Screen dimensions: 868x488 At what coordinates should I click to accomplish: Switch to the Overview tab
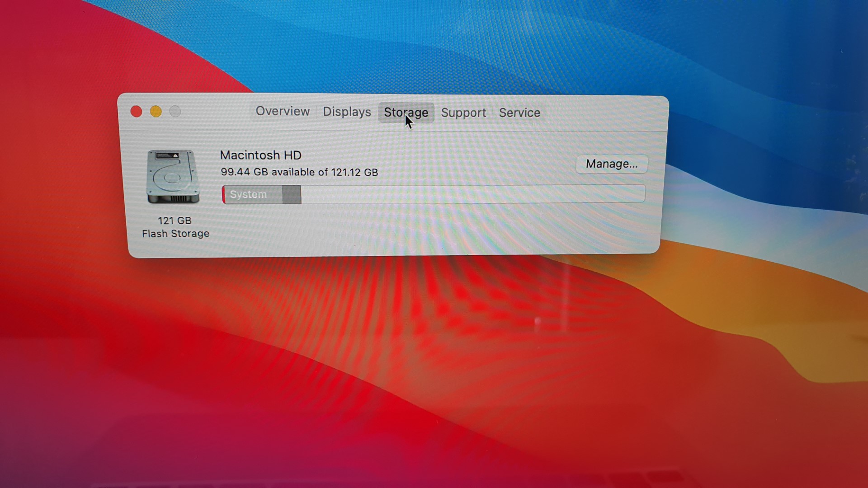point(283,111)
